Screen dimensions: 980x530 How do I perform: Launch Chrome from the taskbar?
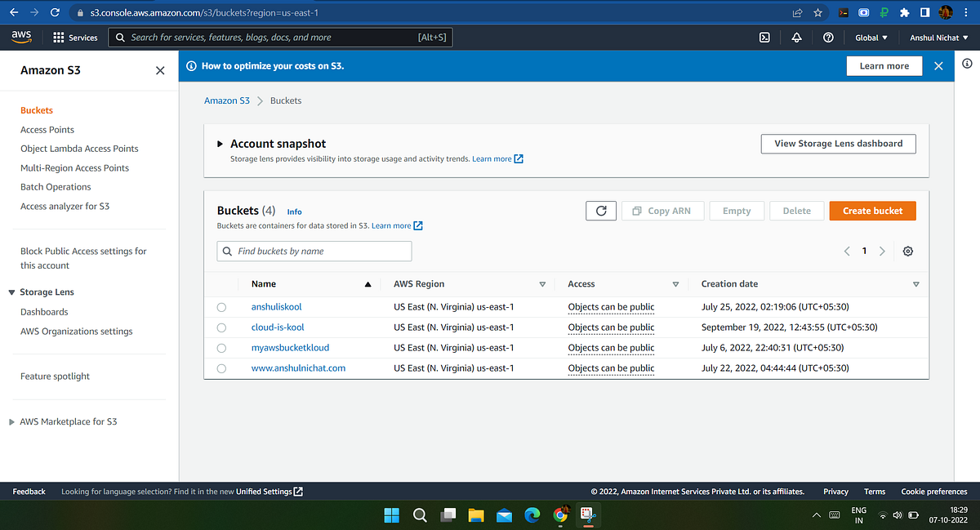560,514
